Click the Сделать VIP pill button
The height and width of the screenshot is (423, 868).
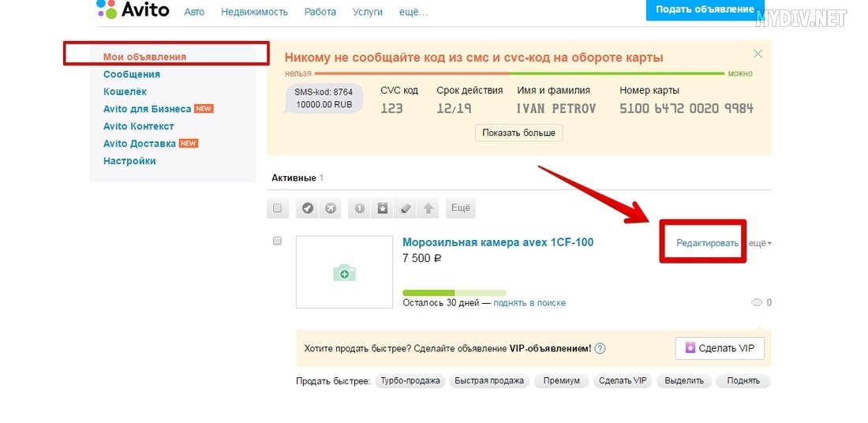pyautogui.click(x=623, y=381)
